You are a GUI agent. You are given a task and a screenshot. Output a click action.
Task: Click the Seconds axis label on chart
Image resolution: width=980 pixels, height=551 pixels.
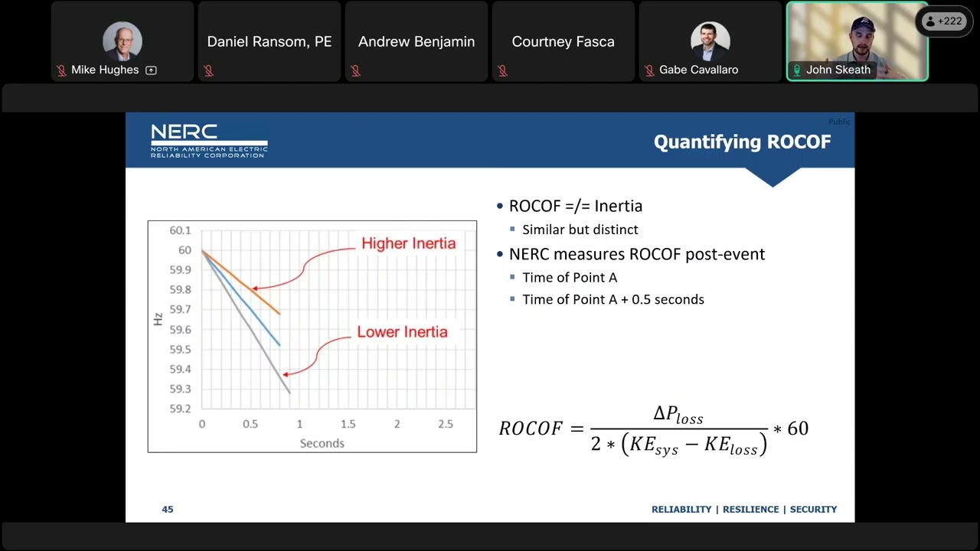(x=322, y=443)
